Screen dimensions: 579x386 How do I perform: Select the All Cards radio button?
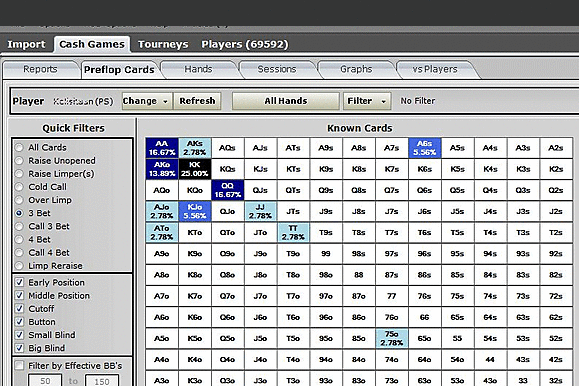point(19,148)
